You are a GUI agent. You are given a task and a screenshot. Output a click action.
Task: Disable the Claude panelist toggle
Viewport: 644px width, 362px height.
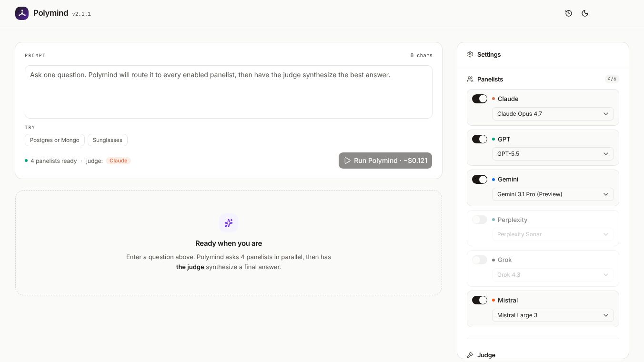tap(480, 99)
